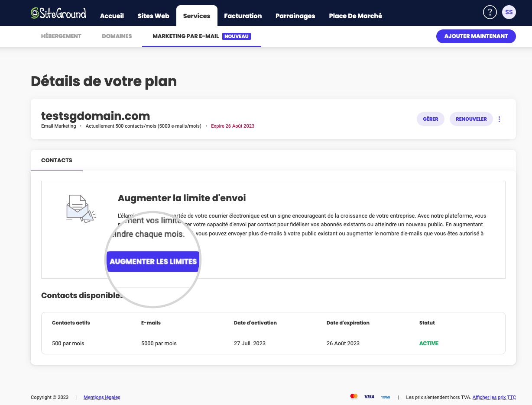Click the envelope illustration icon
Viewport: 532px width, 405px height.
click(81, 209)
